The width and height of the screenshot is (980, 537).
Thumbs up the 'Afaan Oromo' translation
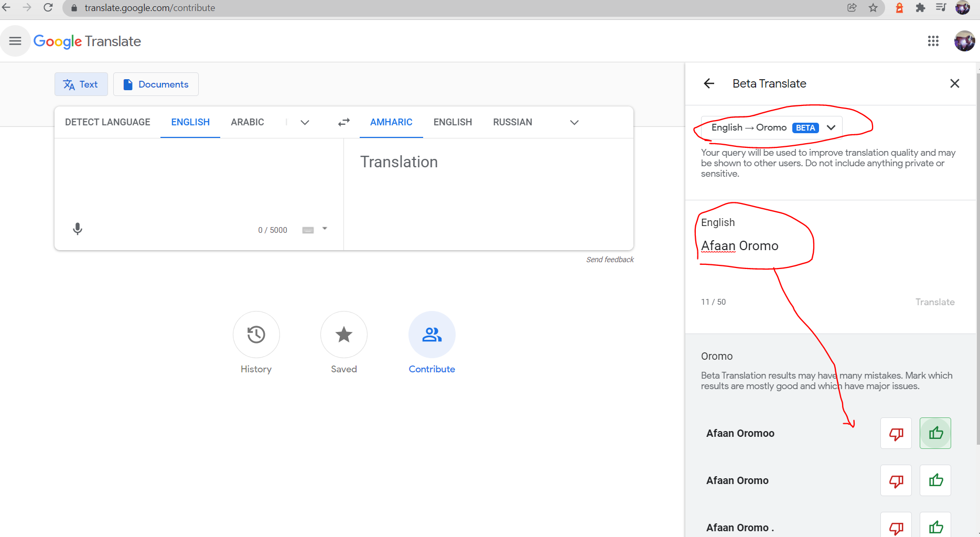[935, 480]
